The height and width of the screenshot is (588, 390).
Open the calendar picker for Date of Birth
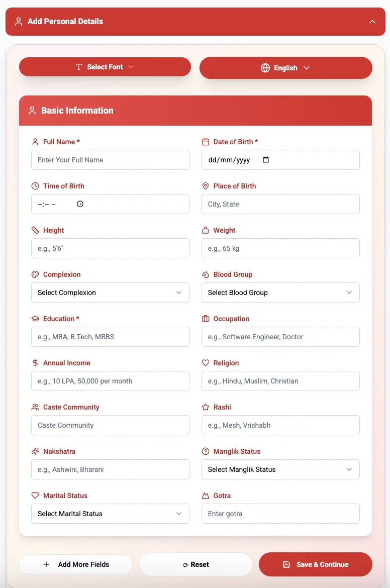[x=265, y=159]
